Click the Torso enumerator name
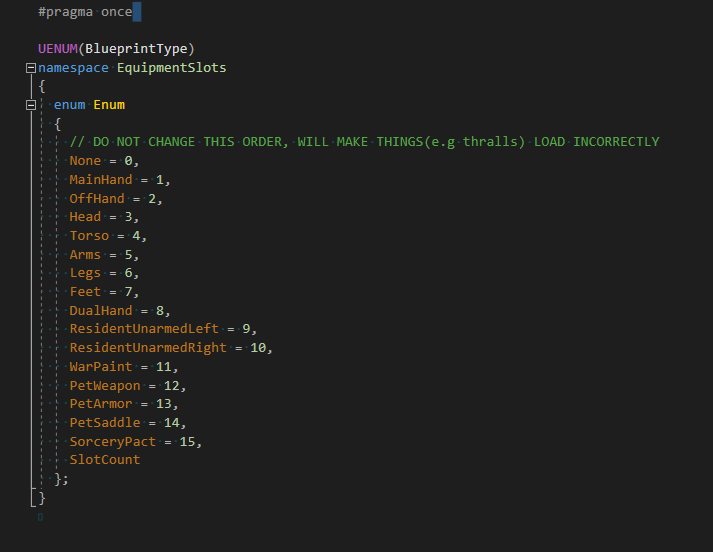This screenshot has width=713, height=552. click(x=89, y=235)
